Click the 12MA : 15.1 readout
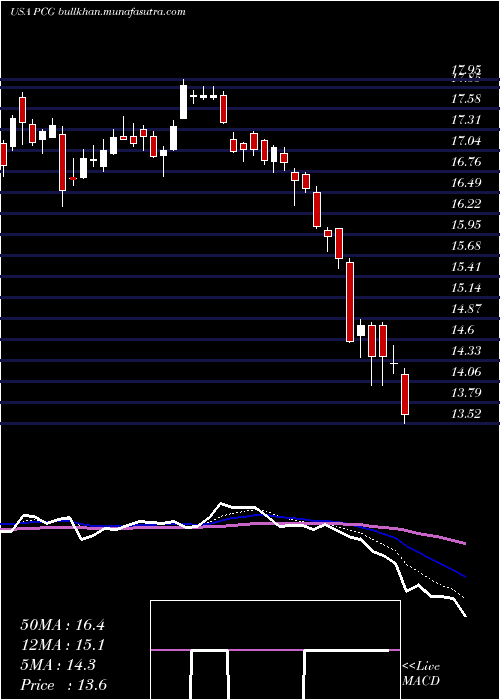The image size is (500, 700). point(62,645)
